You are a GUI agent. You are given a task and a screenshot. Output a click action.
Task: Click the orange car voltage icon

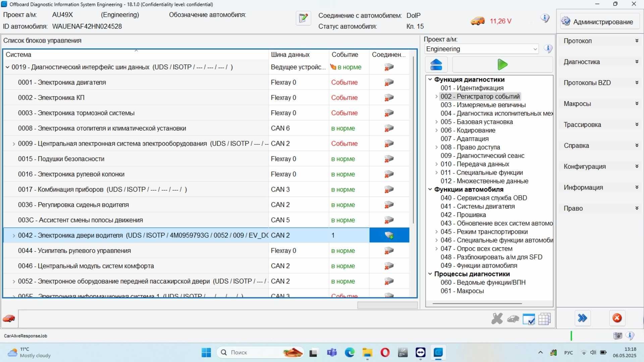pos(478,21)
